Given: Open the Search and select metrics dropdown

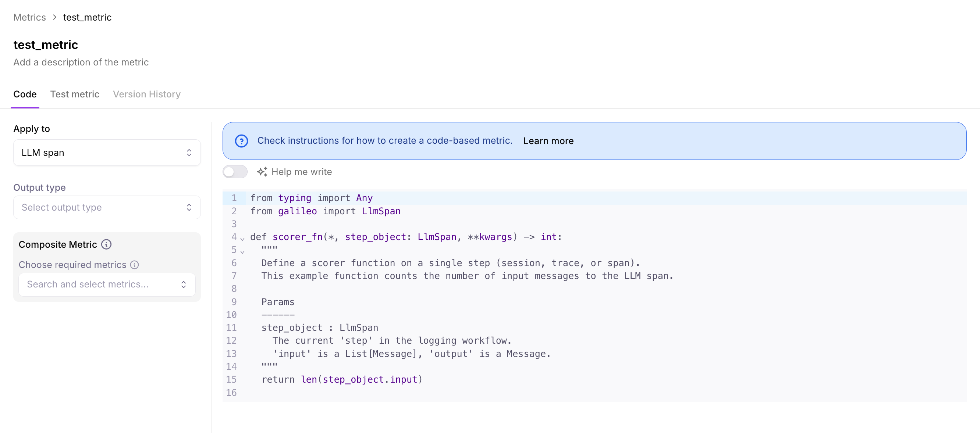Looking at the screenshot, I should click(x=107, y=285).
